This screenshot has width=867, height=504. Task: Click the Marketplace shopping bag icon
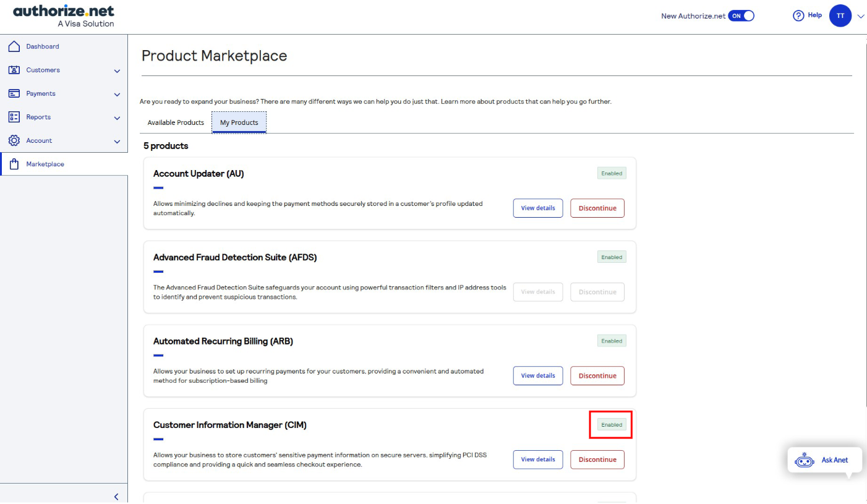(14, 164)
